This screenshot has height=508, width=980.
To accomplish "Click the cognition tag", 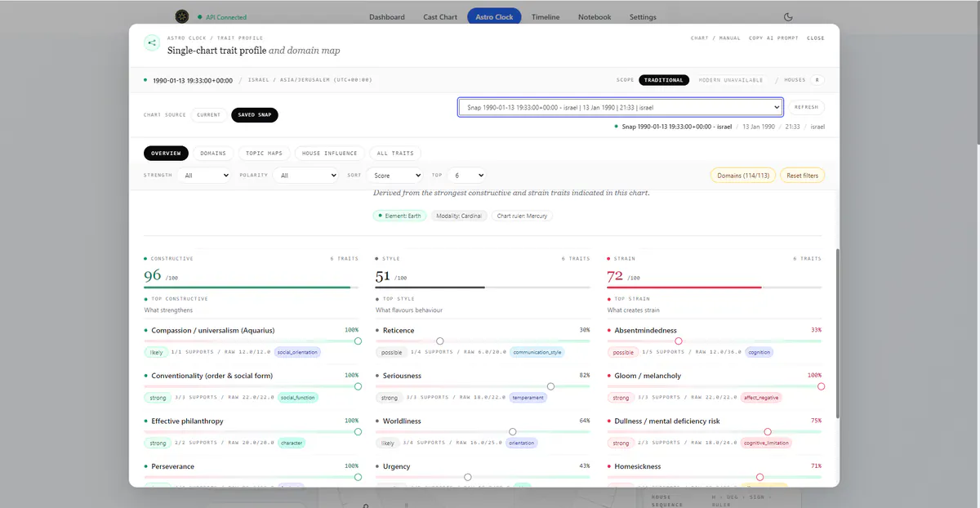I will [x=759, y=352].
